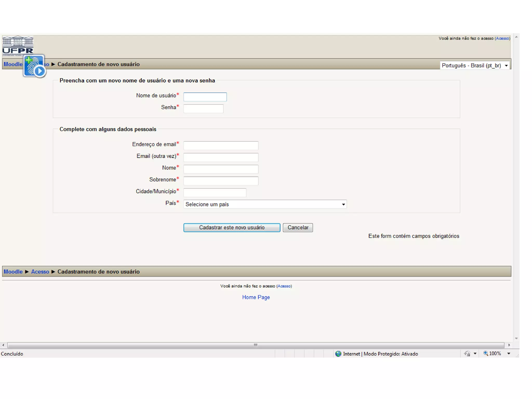Click the horizontal scrollbar left arrow
The image size is (532, 399).
click(x=3, y=345)
